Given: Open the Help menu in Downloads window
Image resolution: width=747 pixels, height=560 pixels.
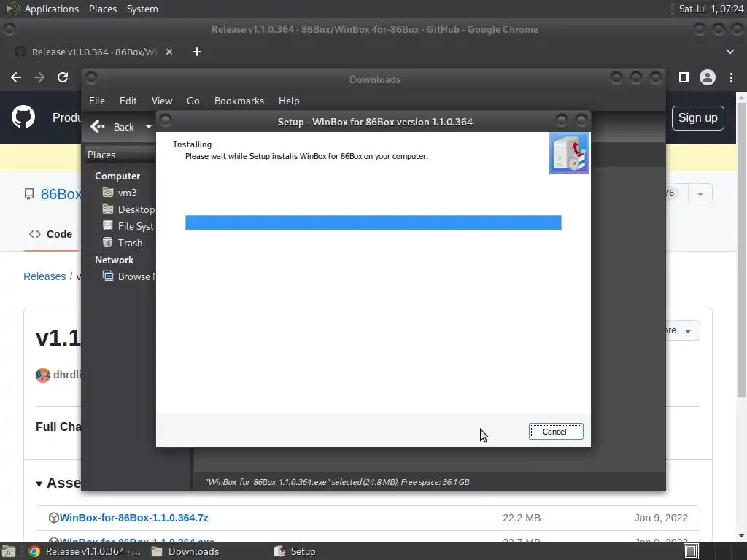Looking at the screenshot, I should (289, 101).
